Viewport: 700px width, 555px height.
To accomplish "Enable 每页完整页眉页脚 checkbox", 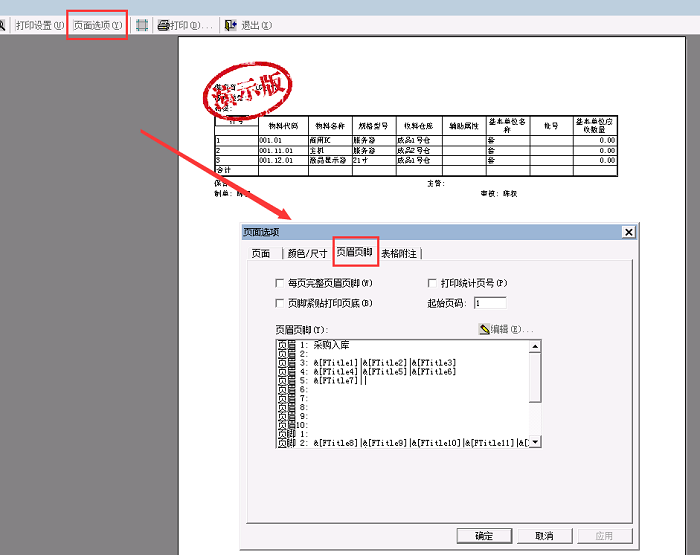I will coord(280,284).
